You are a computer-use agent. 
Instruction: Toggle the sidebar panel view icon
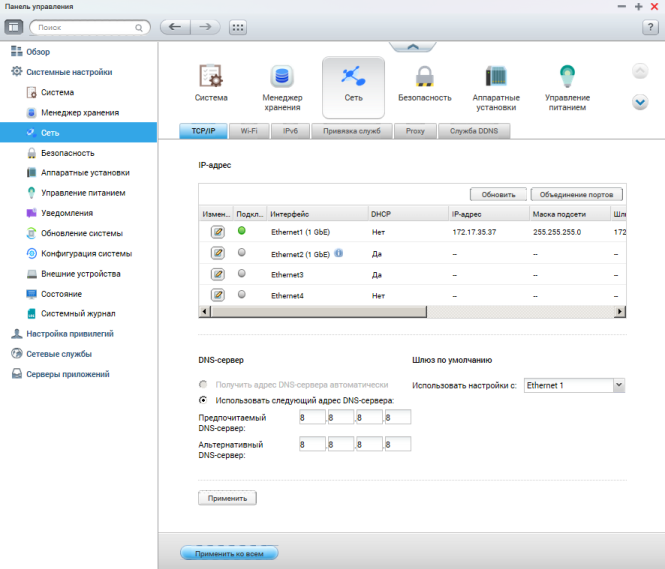[14, 27]
